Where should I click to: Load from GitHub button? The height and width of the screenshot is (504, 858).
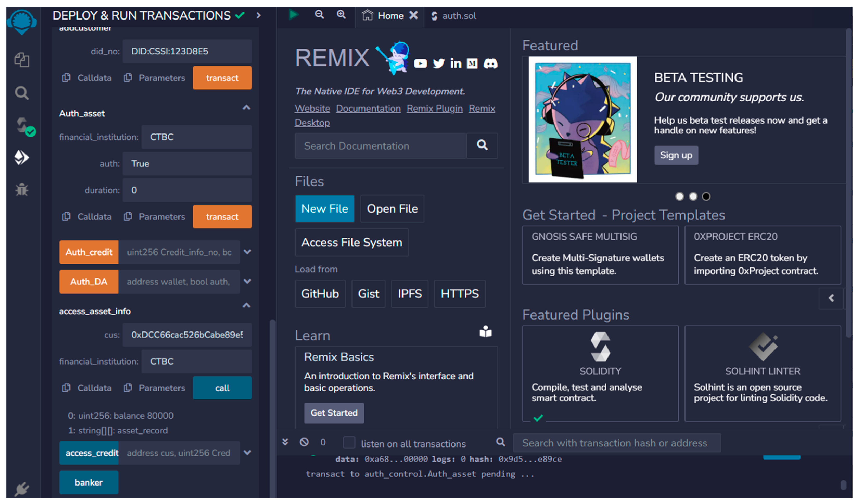click(320, 294)
